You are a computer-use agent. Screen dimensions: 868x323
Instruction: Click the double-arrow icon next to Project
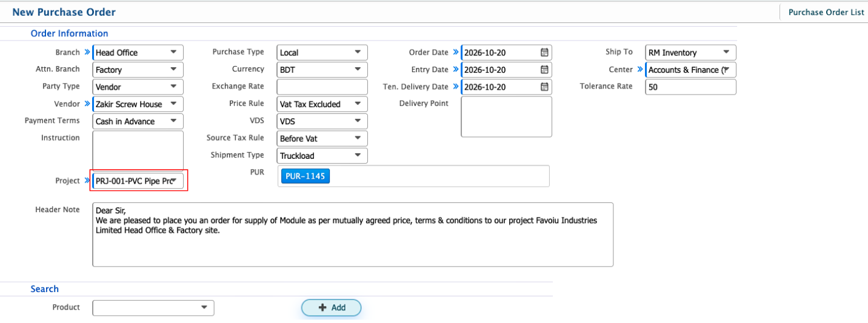coord(87,181)
